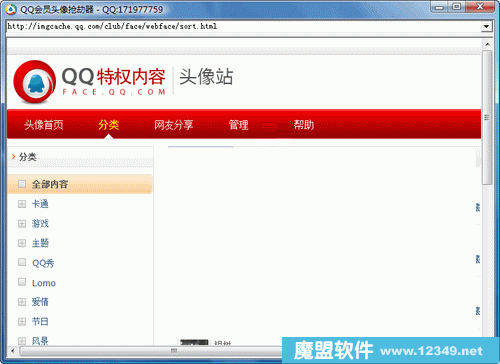Expand the 风景 category node

point(22,341)
